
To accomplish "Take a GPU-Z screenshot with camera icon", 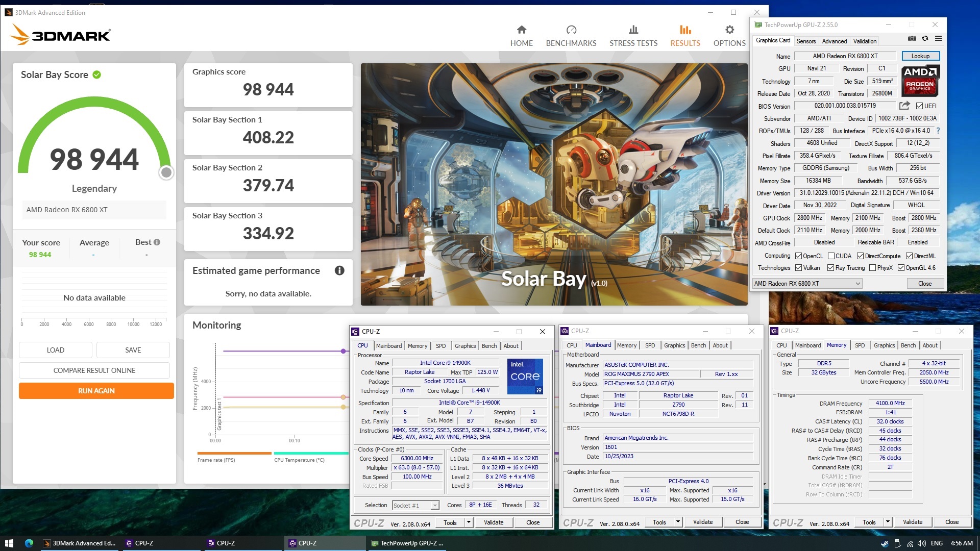I will point(912,39).
